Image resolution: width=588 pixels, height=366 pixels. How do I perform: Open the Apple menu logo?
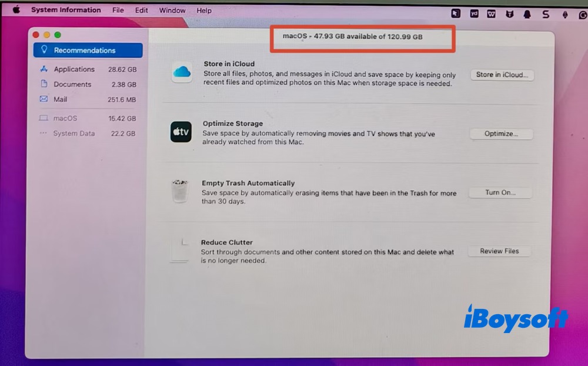(x=16, y=10)
